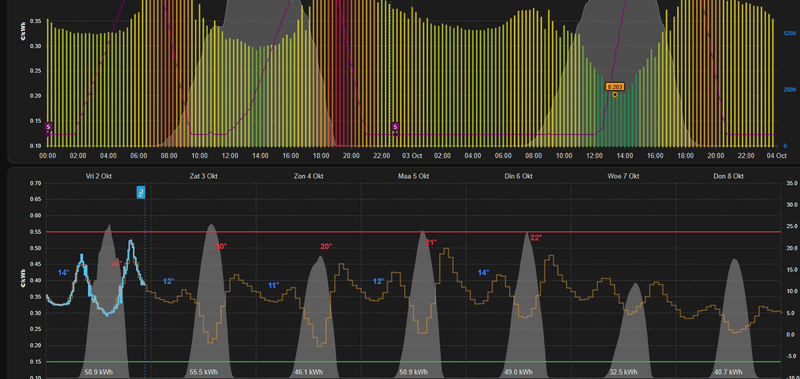Click the orange data point under the 0.203 tooltip
The height and width of the screenshot is (379, 800).
[x=615, y=94]
